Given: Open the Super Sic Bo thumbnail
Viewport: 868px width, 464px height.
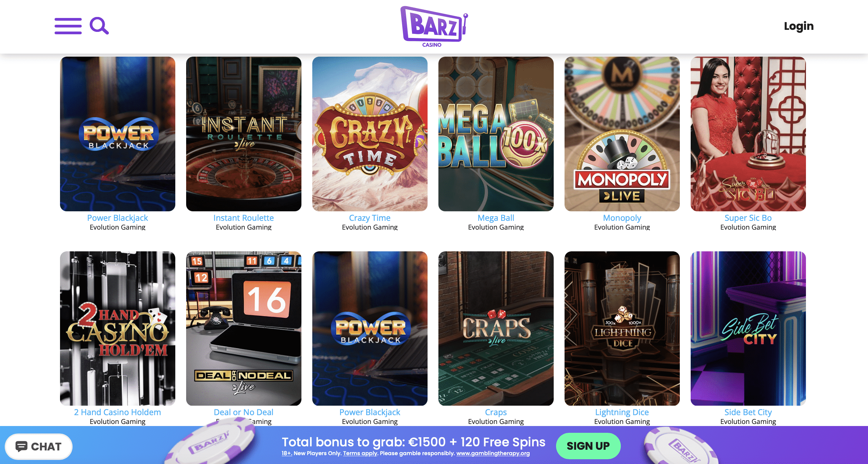Looking at the screenshot, I should coord(748,134).
